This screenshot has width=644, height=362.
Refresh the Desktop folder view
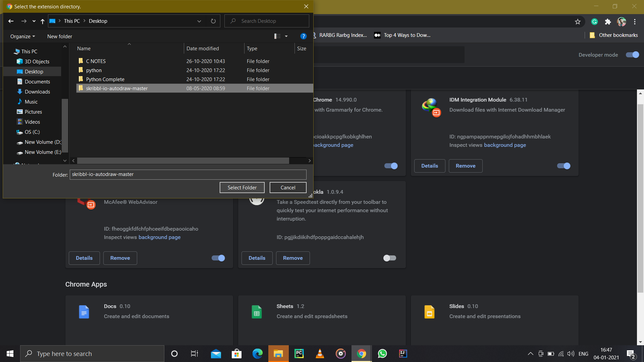[x=213, y=21]
